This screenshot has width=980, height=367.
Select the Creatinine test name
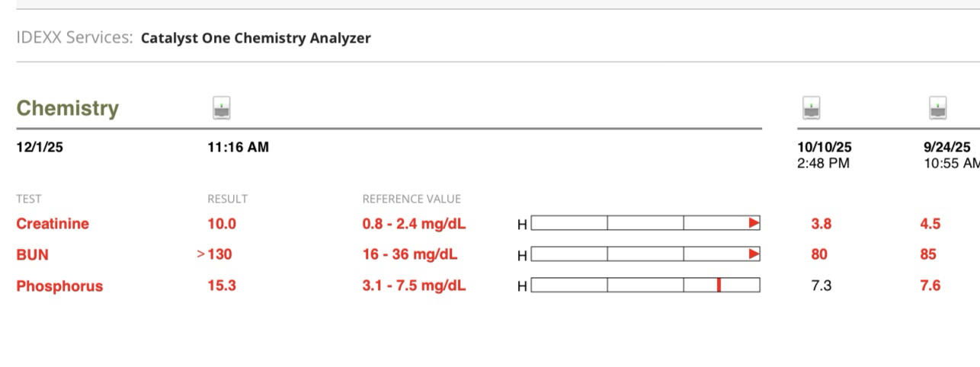(53, 224)
